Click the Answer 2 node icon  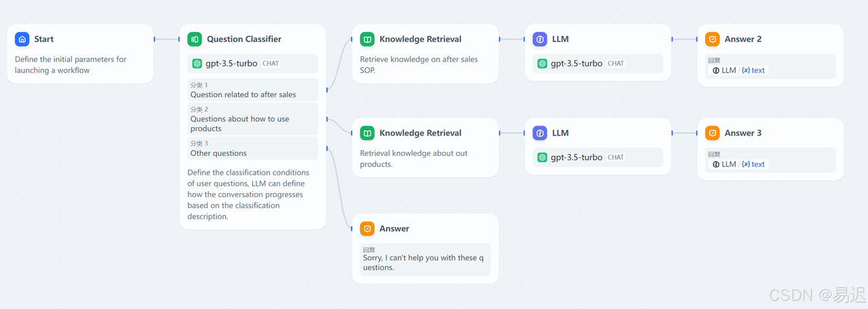713,39
